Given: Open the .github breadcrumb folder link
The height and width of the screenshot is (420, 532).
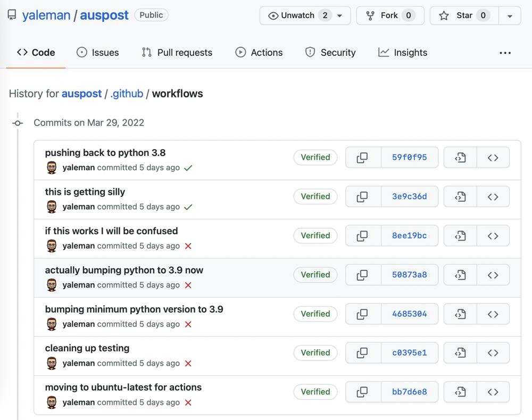Looking at the screenshot, I should (x=127, y=94).
